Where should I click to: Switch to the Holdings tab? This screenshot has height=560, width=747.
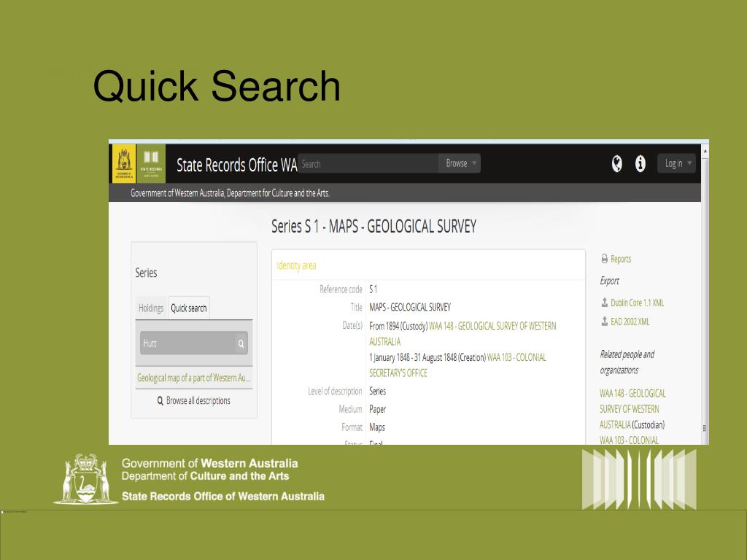151,308
